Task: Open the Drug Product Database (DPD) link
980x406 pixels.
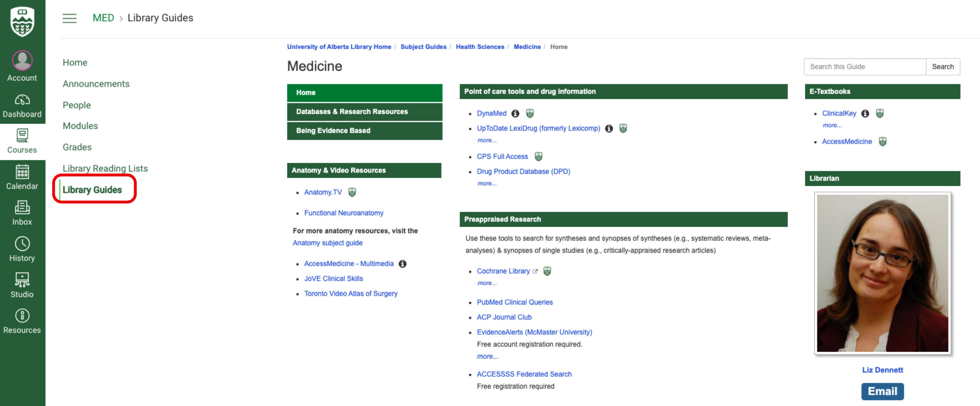Action: tap(523, 172)
